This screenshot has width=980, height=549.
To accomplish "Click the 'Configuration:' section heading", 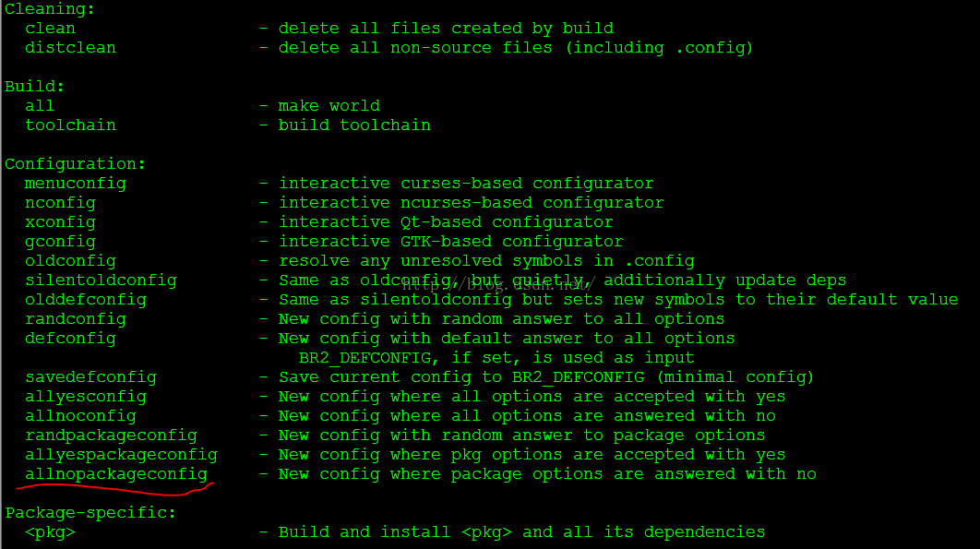I will click(75, 164).
